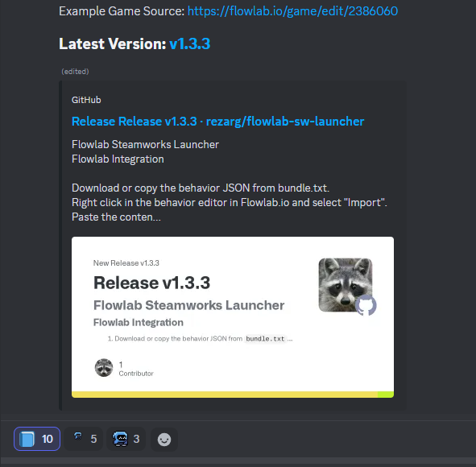Image resolution: width=476 pixels, height=467 pixels.
Task: Click 'bundle.txt' code text in preview
Action: [265, 339]
